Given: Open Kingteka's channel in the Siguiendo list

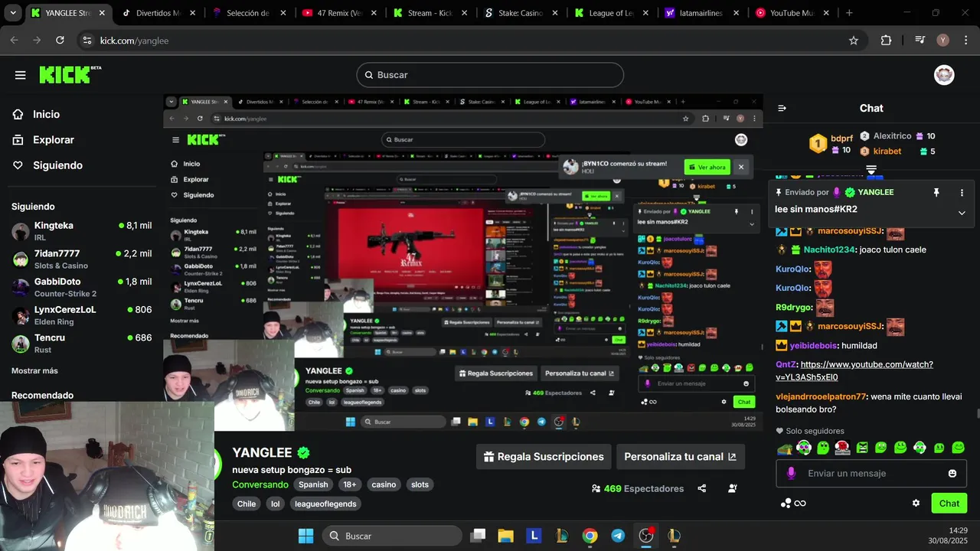Looking at the screenshot, I should (81, 231).
